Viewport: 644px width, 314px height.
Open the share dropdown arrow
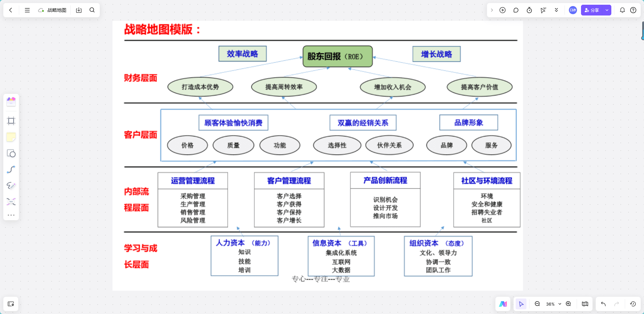pos(607,10)
